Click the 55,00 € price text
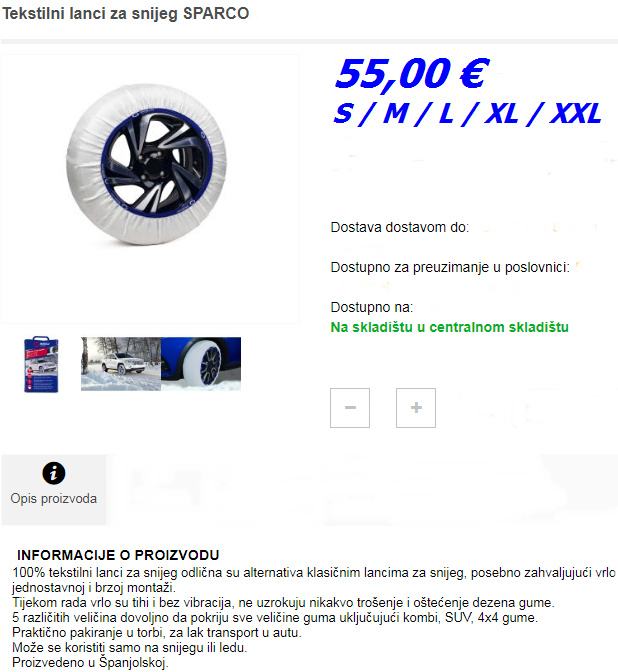The image size is (618, 672). coord(411,74)
